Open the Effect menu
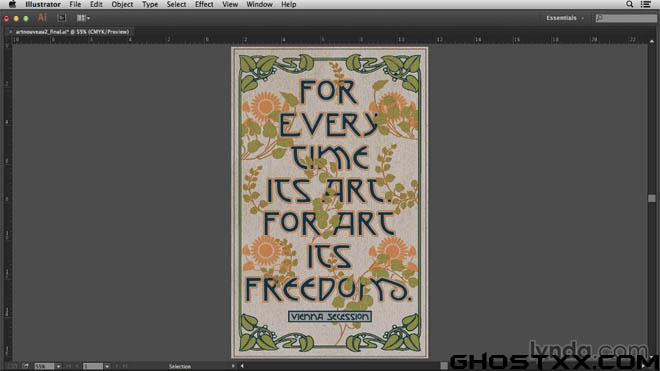660x371 pixels. [204, 4]
